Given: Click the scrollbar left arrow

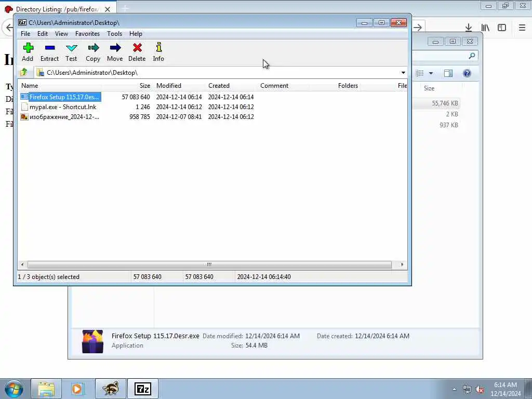Looking at the screenshot, I should pyautogui.click(x=22, y=264).
